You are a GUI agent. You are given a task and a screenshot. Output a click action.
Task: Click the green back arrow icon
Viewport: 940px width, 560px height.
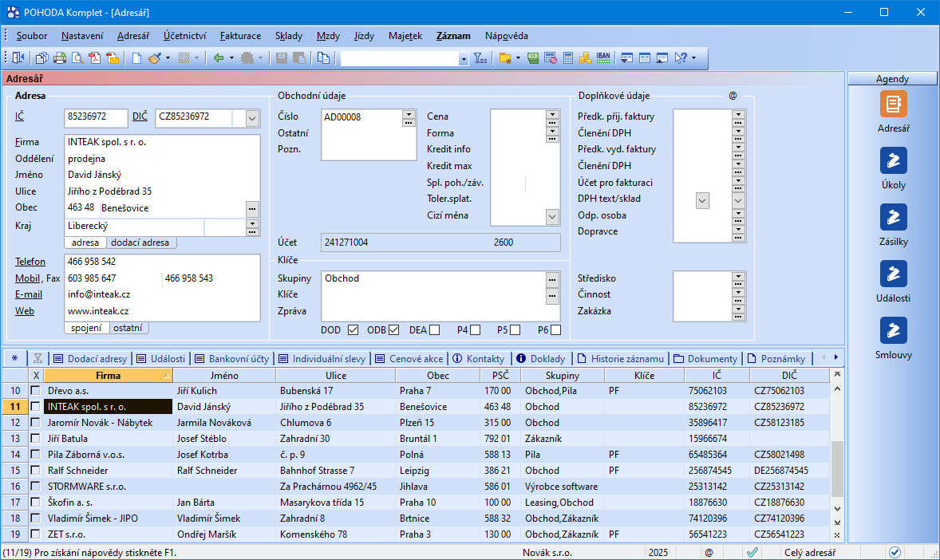pos(219,58)
